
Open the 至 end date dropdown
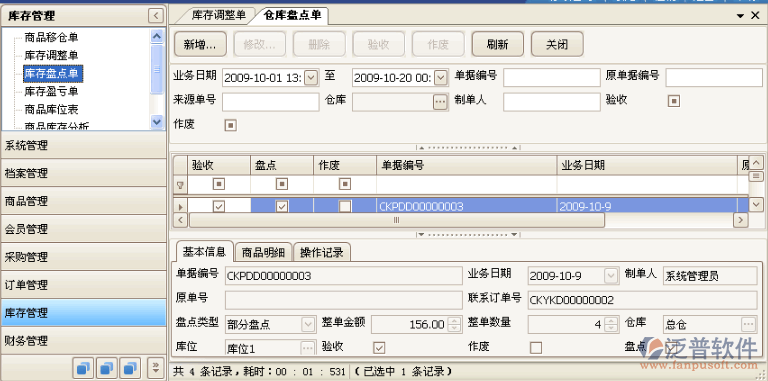441,77
